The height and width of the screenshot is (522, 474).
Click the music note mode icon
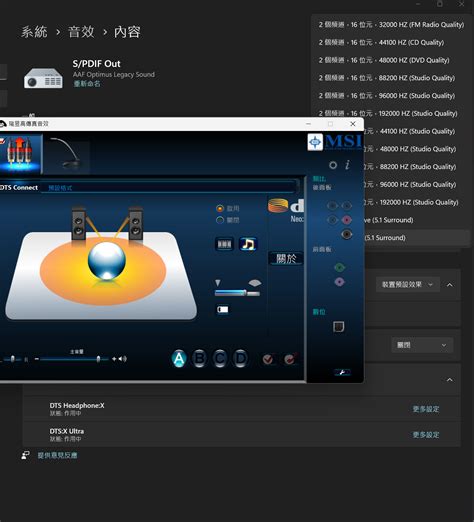click(248, 244)
